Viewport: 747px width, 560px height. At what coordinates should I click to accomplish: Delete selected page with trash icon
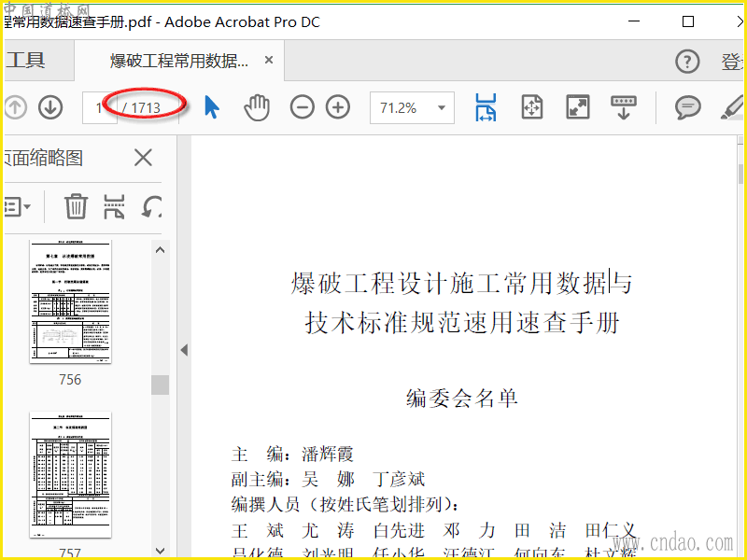coord(76,206)
